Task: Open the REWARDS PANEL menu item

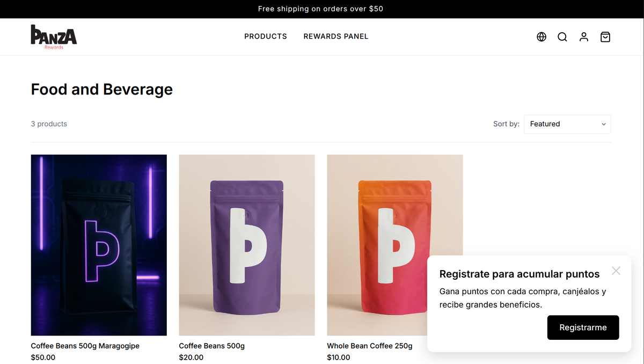Action: point(336,37)
